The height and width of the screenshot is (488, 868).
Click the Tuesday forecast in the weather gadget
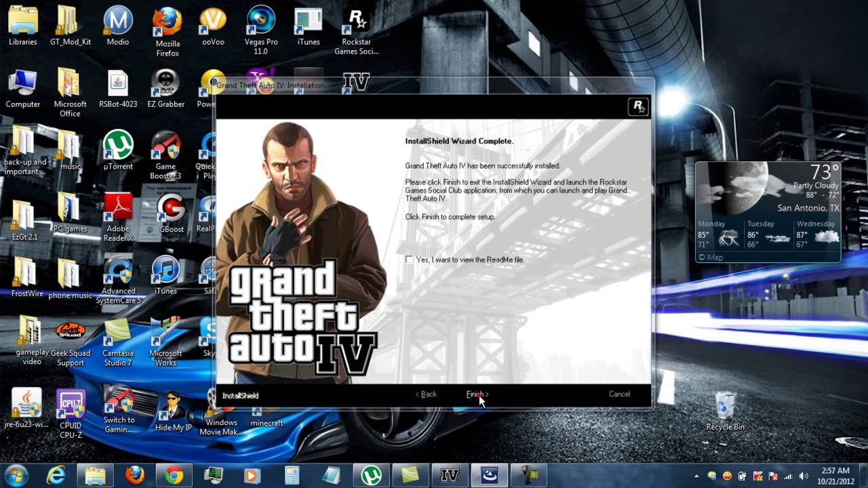click(768, 234)
